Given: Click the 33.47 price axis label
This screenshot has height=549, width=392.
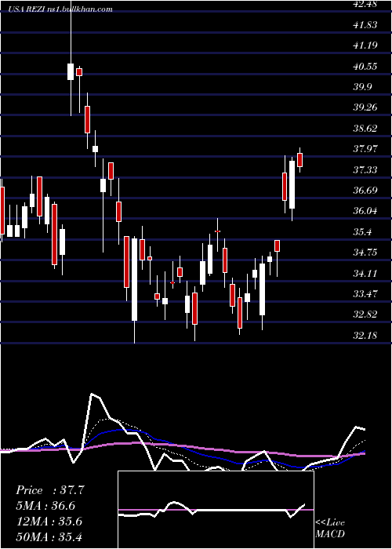Looking at the screenshot, I should [x=365, y=294].
